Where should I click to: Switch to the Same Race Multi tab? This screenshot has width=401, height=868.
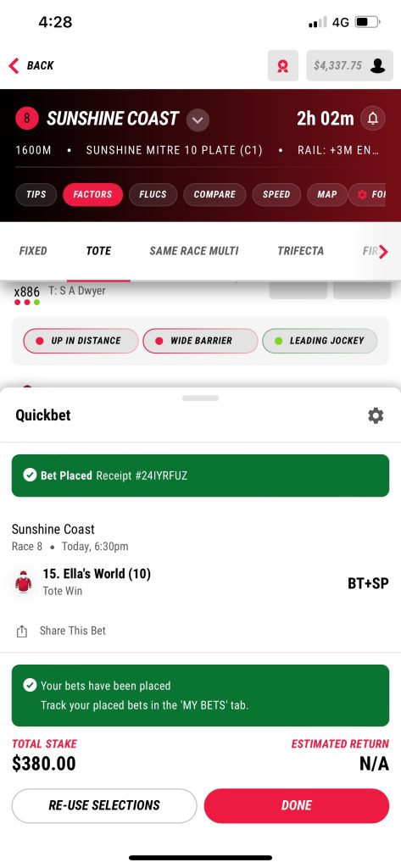(x=194, y=251)
